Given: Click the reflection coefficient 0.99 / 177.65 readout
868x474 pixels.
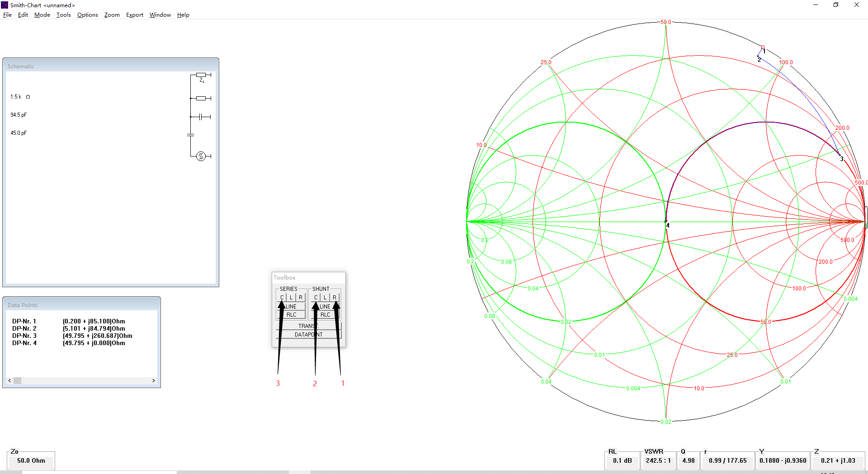Looking at the screenshot, I should pyautogui.click(x=728, y=460).
